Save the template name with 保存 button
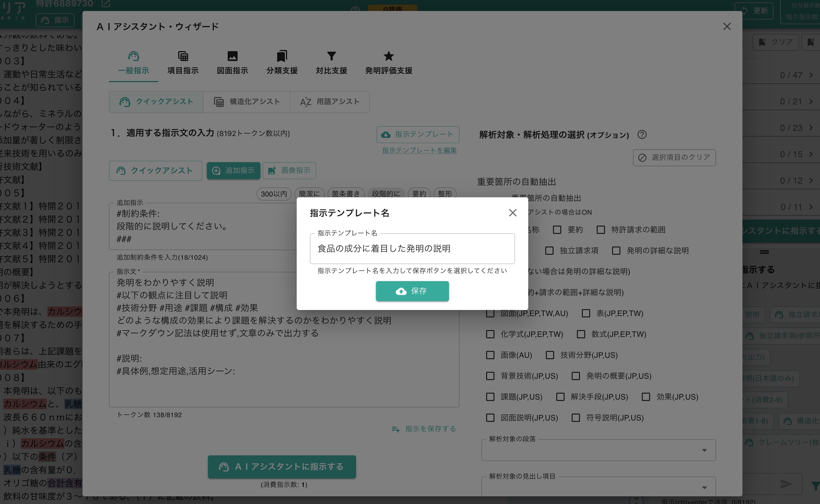This screenshot has width=820, height=504. [x=412, y=291]
